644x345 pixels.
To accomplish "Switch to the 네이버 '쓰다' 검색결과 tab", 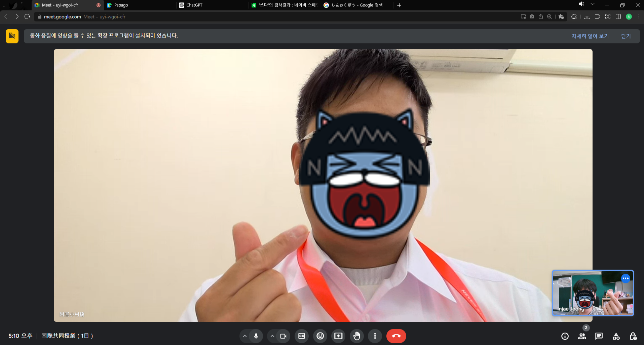I will [x=284, y=5].
